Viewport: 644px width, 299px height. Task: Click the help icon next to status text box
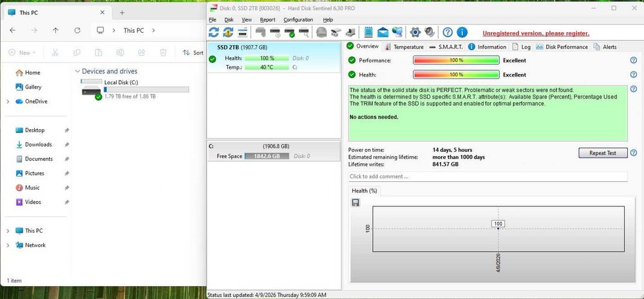pos(633,89)
